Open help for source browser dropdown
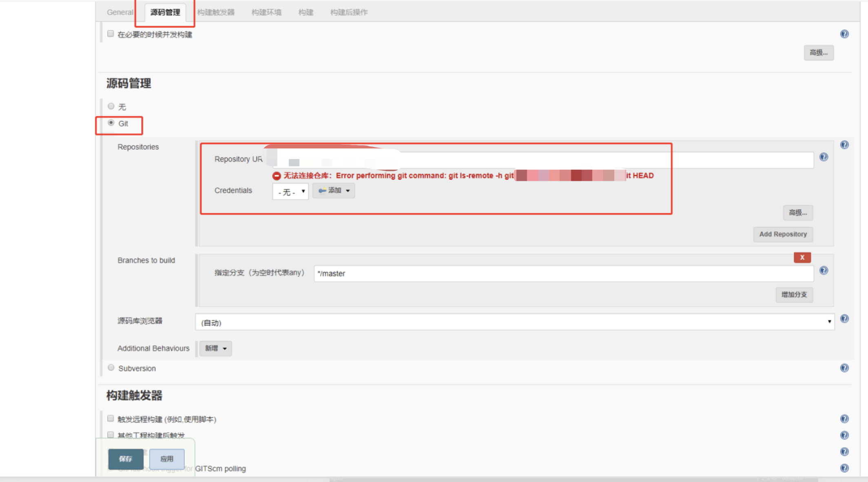The height and width of the screenshot is (482, 868). [844, 319]
